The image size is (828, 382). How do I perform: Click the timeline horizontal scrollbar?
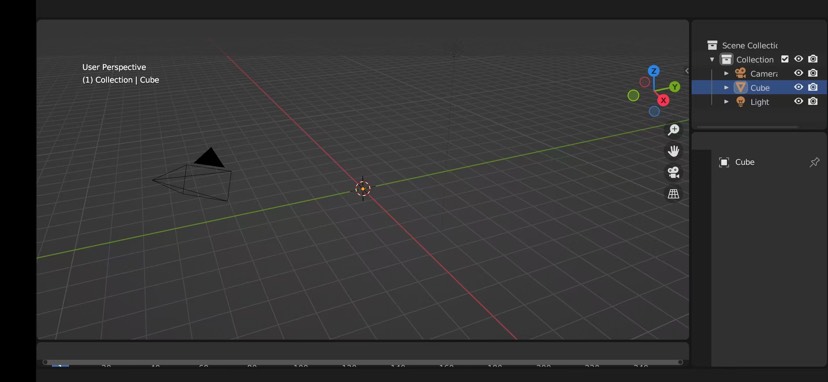pos(363,362)
